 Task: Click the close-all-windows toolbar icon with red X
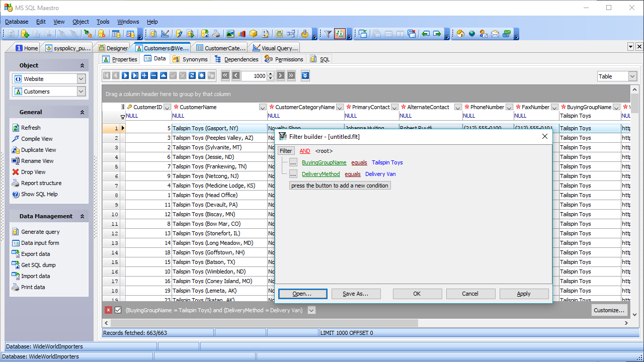pyautogui.click(x=412, y=34)
